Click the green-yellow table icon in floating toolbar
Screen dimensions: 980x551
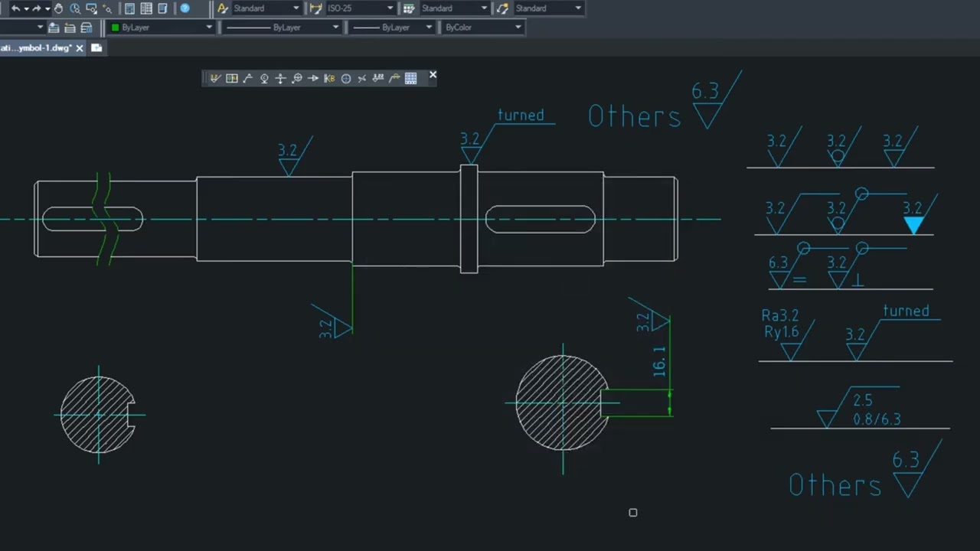[x=232, y=78]
